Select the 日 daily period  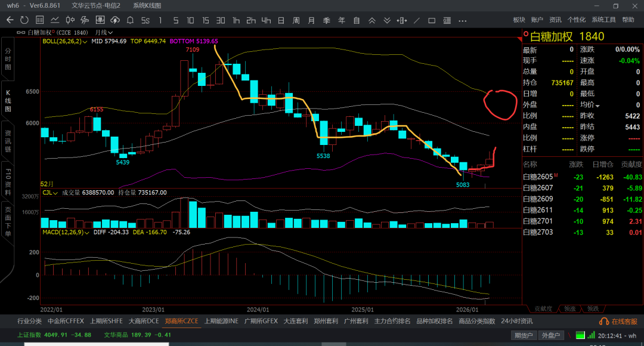(x=281, y=20)
